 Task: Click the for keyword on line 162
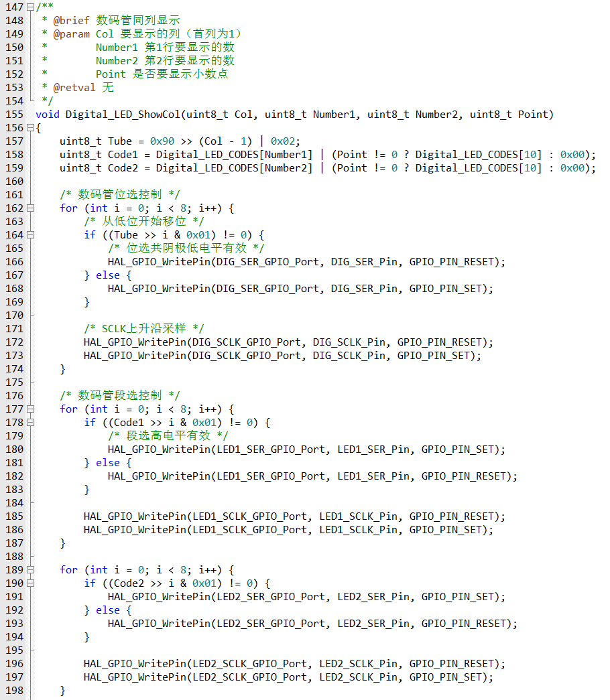[x=68, y=208]
